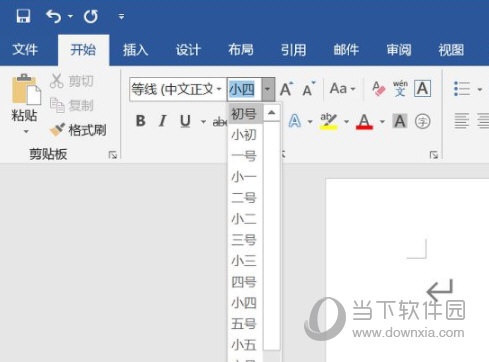The image size is (489, 362).
Task: Click the Clear Formatting eraser icon
Action: [x=379, y=89]
